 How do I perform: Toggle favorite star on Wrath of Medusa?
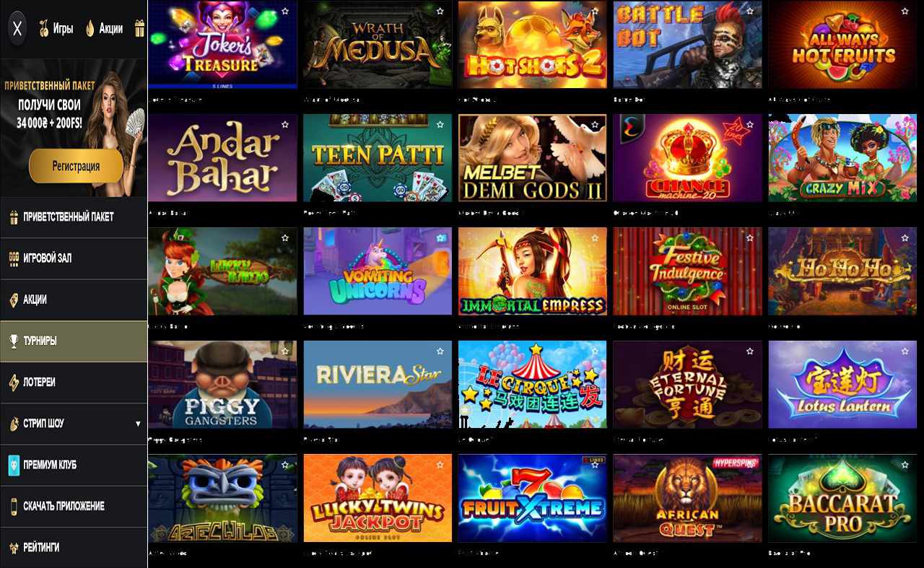click(x=440, y=12)
